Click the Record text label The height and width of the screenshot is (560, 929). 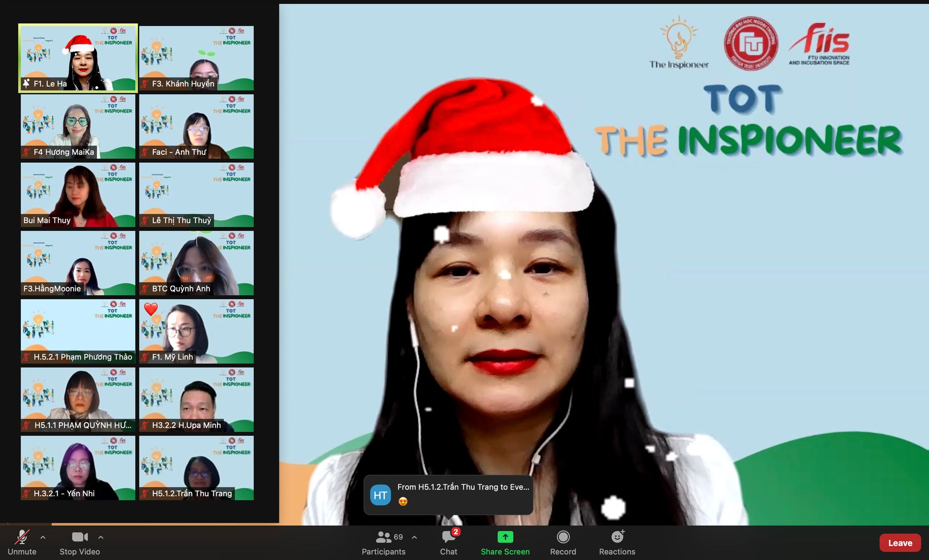[563, 552]
